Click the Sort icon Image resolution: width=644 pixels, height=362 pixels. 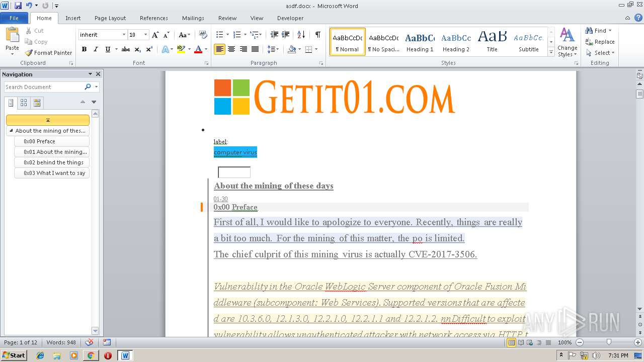pyautogui.click(x=301, y=35)
